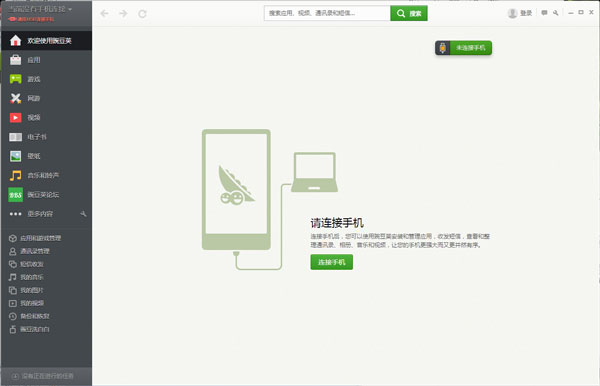Open the 应用 apps briefcase icon
Image resolution: width=600 pixels, height=386 pixels.
tap(15, 60)
